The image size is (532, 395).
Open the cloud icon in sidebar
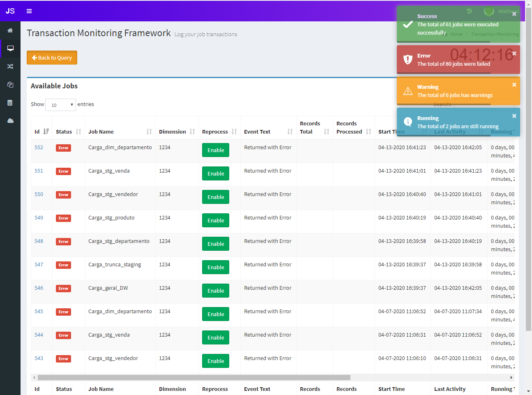pyautogui.click(x=10, y=121)
